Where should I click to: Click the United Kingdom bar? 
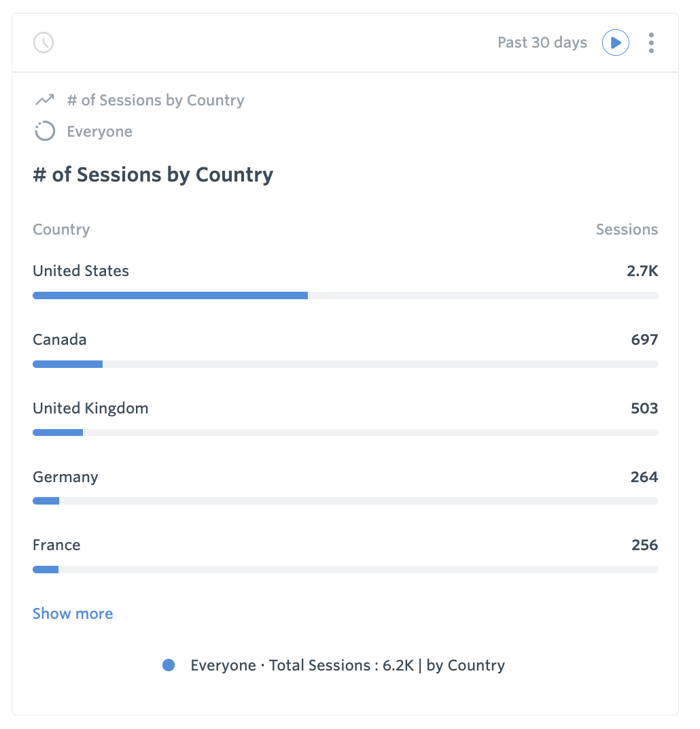pos(58,433)
